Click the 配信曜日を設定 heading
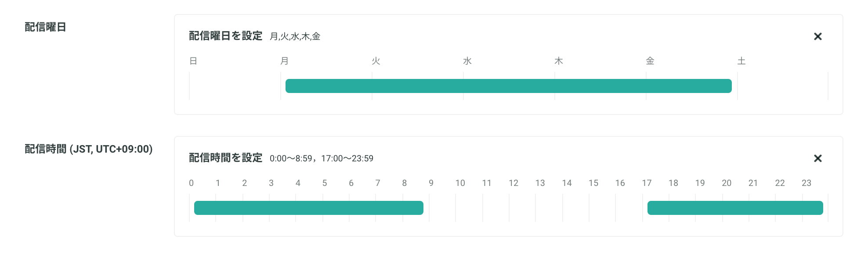The image size is (868, 257). click(225, 36)
